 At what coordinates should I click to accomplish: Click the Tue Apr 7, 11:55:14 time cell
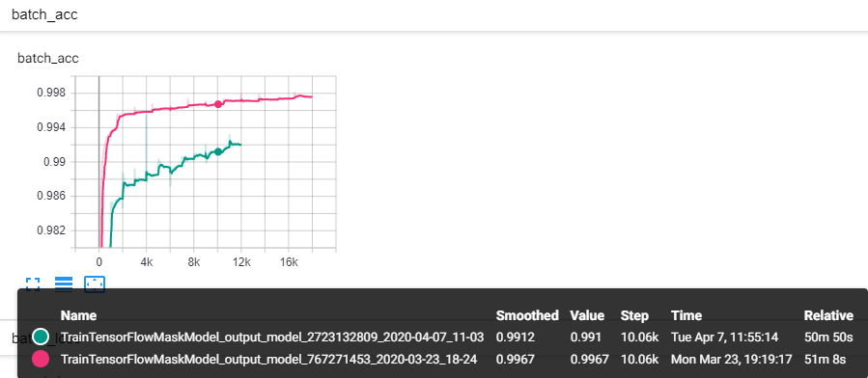click(725, 337)
